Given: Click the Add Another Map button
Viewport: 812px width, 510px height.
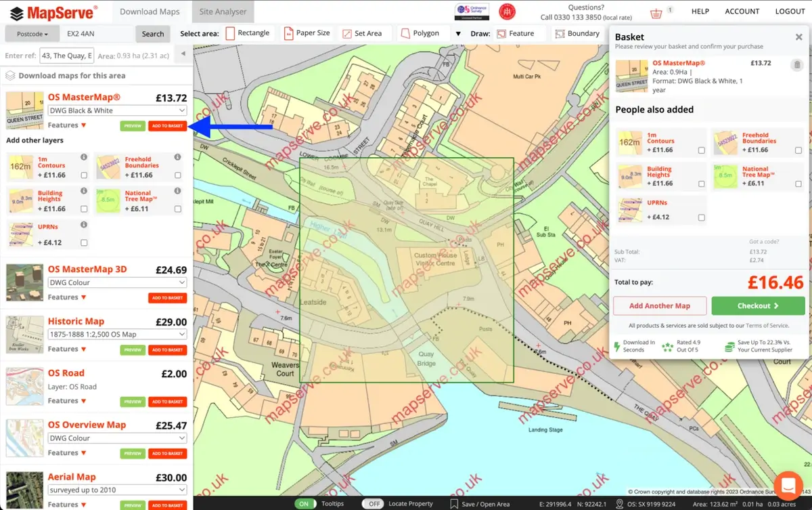Looking at the screenshot, I should coord(660,305).
